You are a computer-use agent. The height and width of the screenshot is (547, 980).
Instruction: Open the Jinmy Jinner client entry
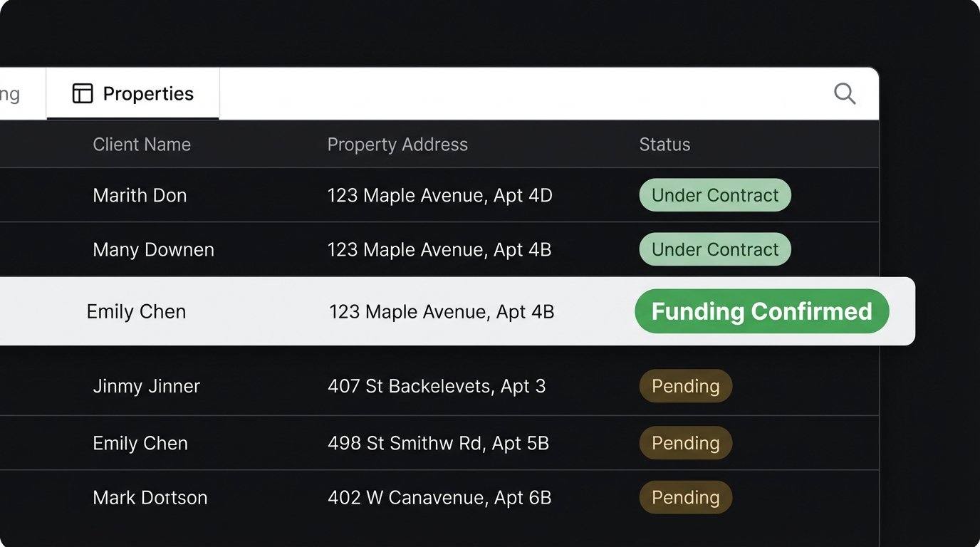click(146, 386)
